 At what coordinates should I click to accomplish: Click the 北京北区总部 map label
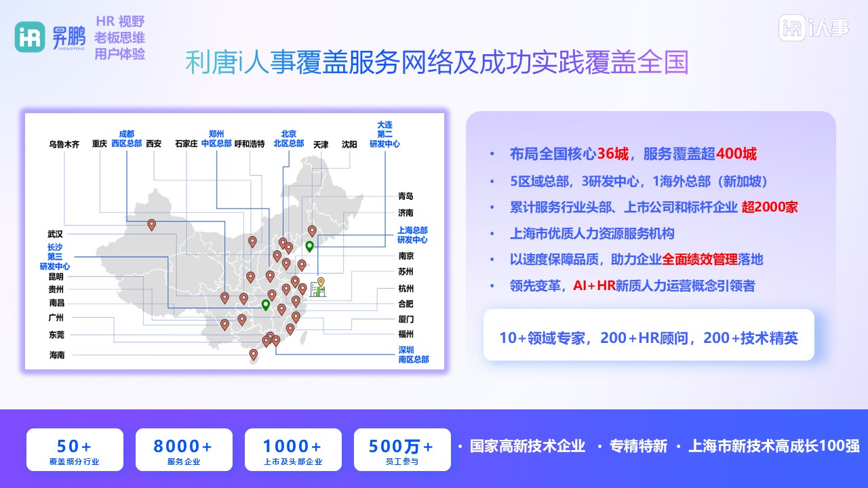pos(288,139)
